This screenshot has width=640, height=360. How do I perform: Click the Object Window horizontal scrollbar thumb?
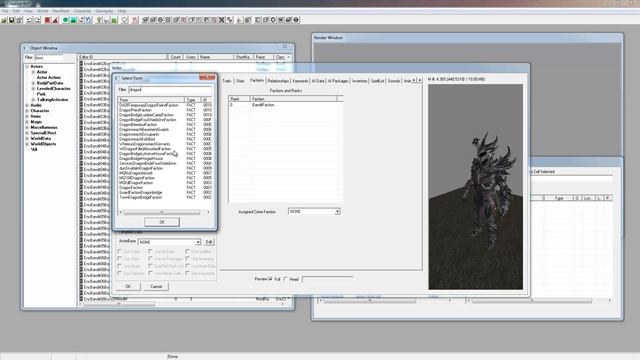(x=119, y=304)
